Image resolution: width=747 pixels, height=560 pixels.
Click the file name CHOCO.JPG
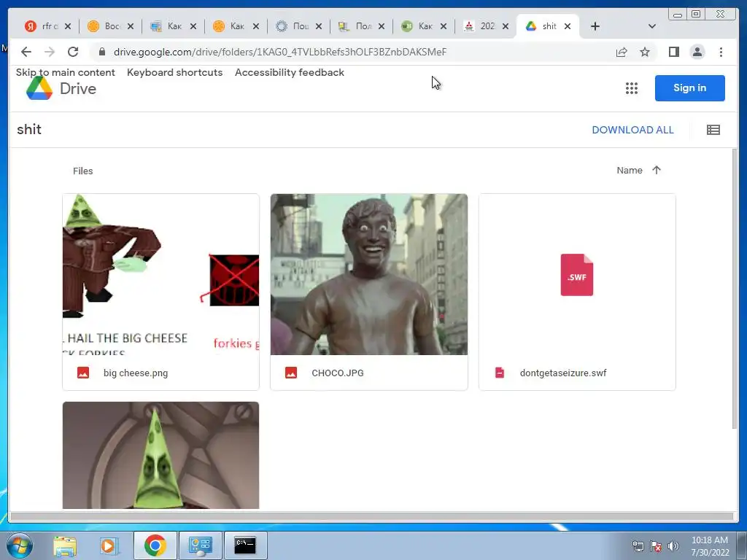[x=338, y=373]
